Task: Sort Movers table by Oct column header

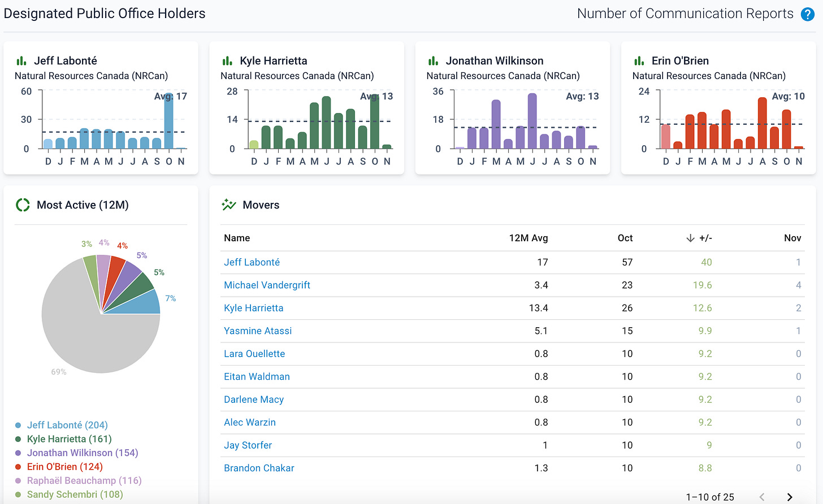Action: pyautogui.click(x=625, y=238)
